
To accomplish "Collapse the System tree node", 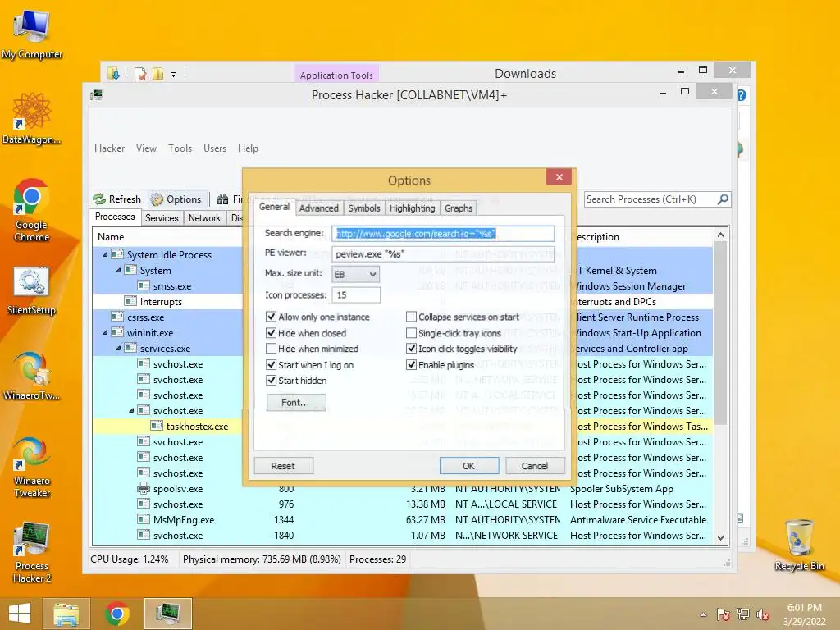I will tap(118, 271).
